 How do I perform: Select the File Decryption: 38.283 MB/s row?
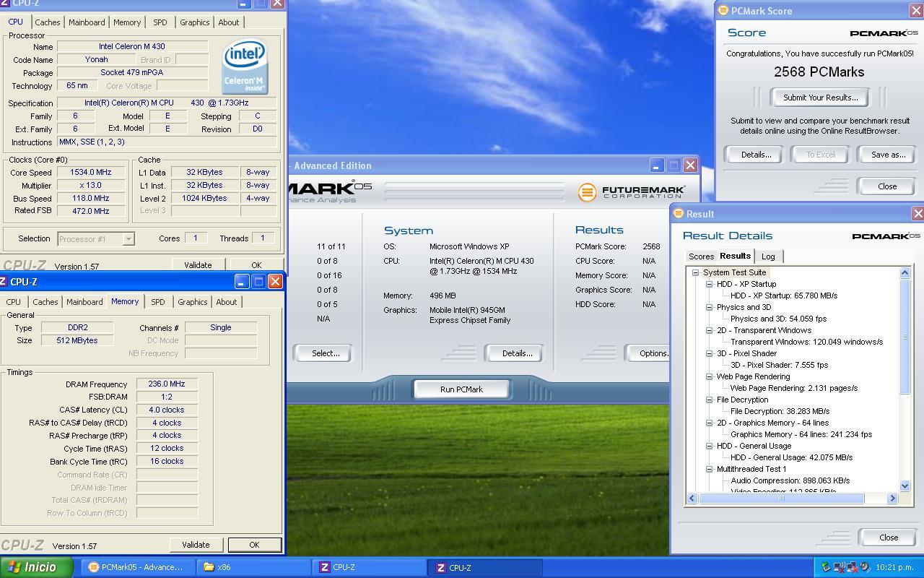(780, 411)
